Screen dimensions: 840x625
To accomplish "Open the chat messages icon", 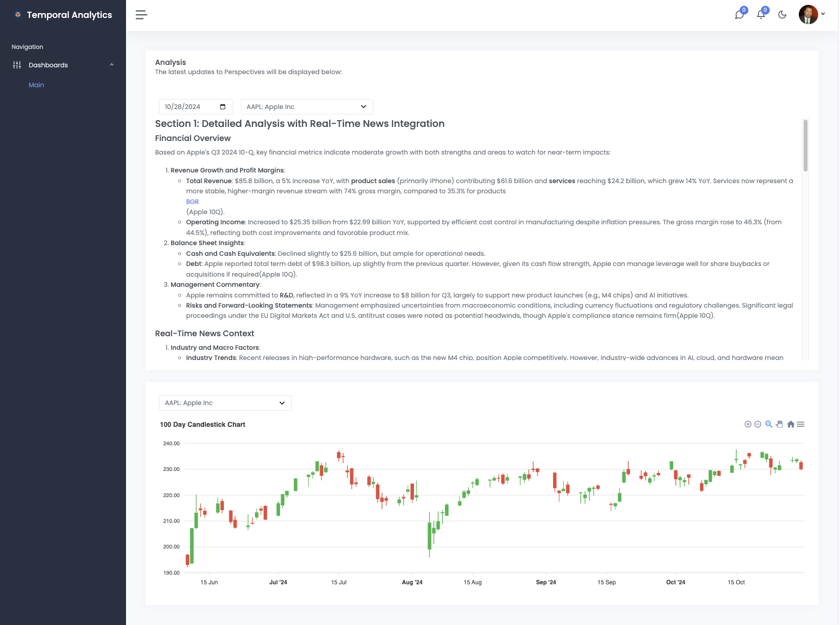I will point(739,15).
